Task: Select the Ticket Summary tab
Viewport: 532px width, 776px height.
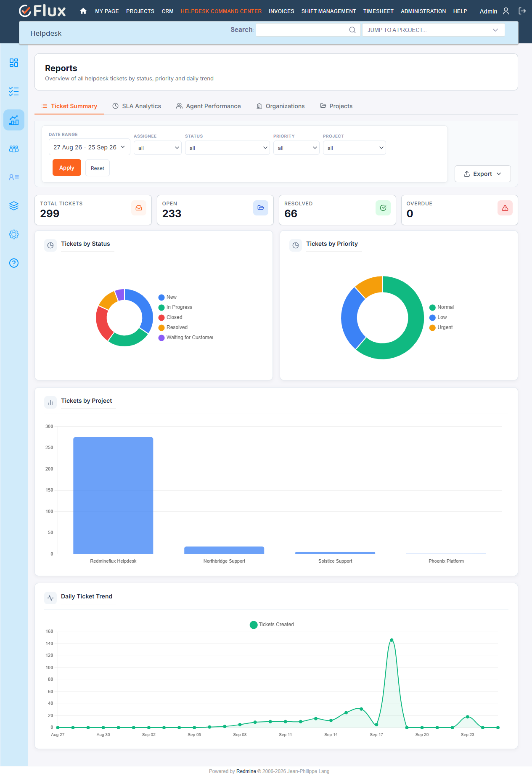Action: pyautogui.click(x=69, y=106)
